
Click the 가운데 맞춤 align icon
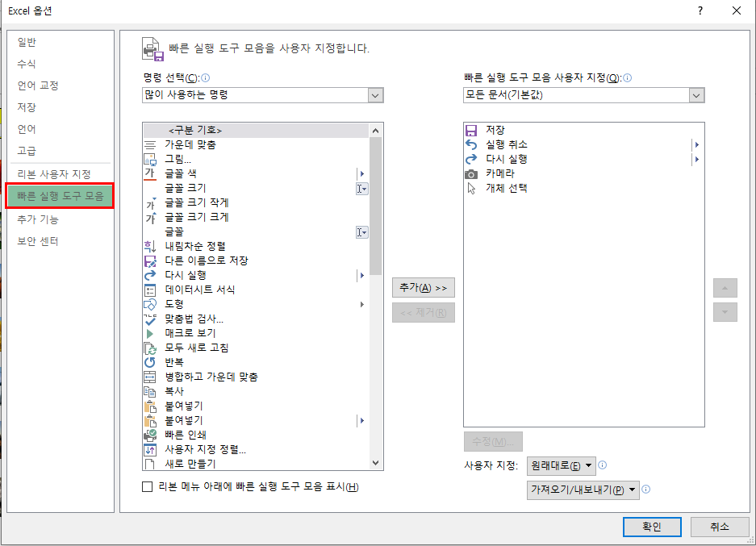(150, 144)
